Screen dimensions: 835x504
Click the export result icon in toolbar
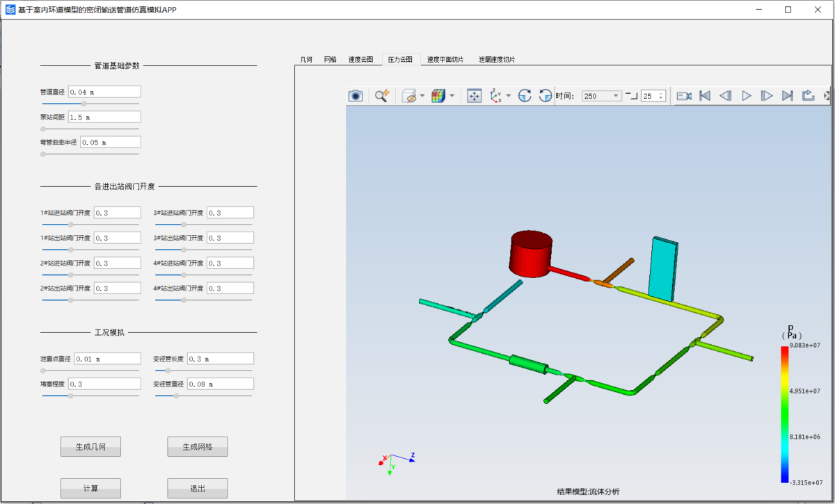coord(809,96)
